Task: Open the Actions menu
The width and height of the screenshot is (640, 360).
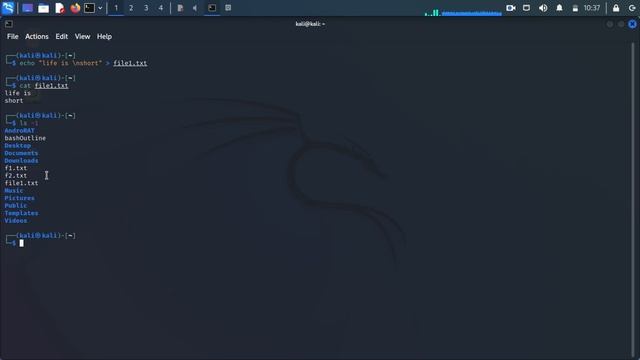Action: tap(37, 37)
